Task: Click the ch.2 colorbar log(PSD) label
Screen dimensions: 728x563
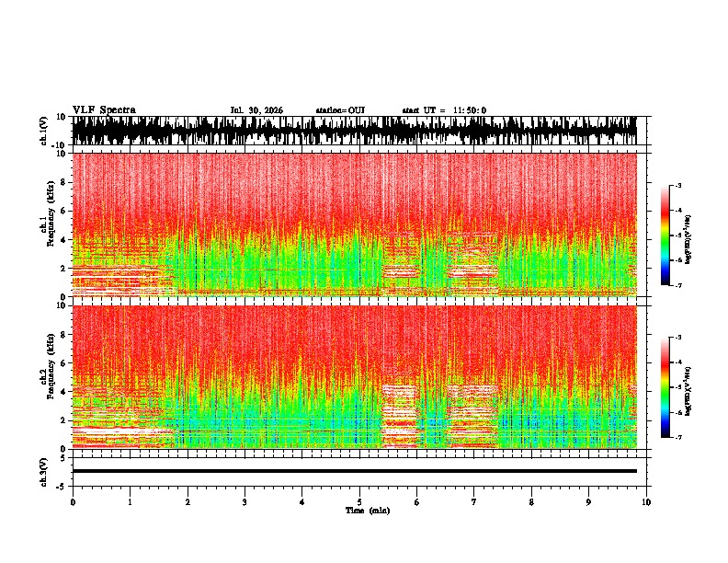Action: (x=688, y=391)
